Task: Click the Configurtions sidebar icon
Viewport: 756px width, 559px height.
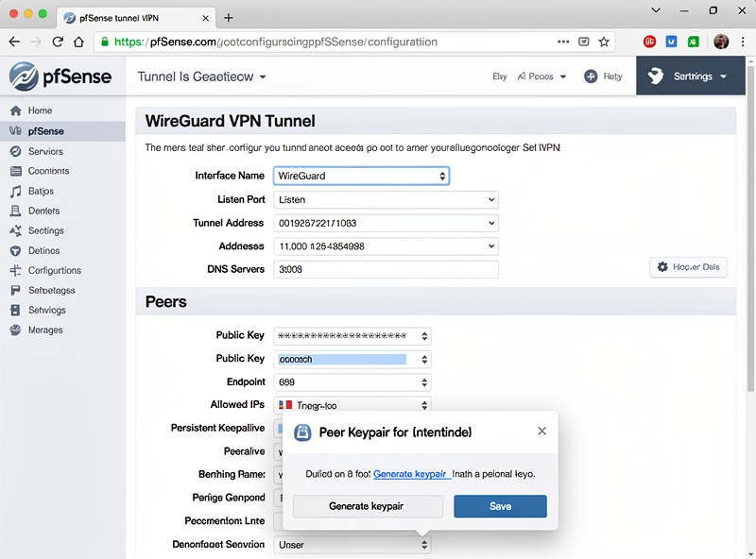Action: [15, 270]
